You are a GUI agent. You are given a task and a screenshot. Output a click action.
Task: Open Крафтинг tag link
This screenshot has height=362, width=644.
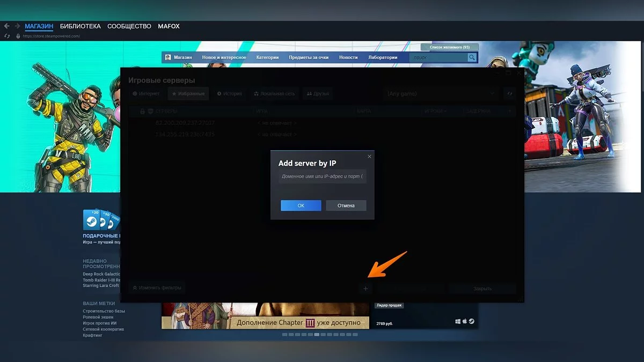[x=92, y=335]
